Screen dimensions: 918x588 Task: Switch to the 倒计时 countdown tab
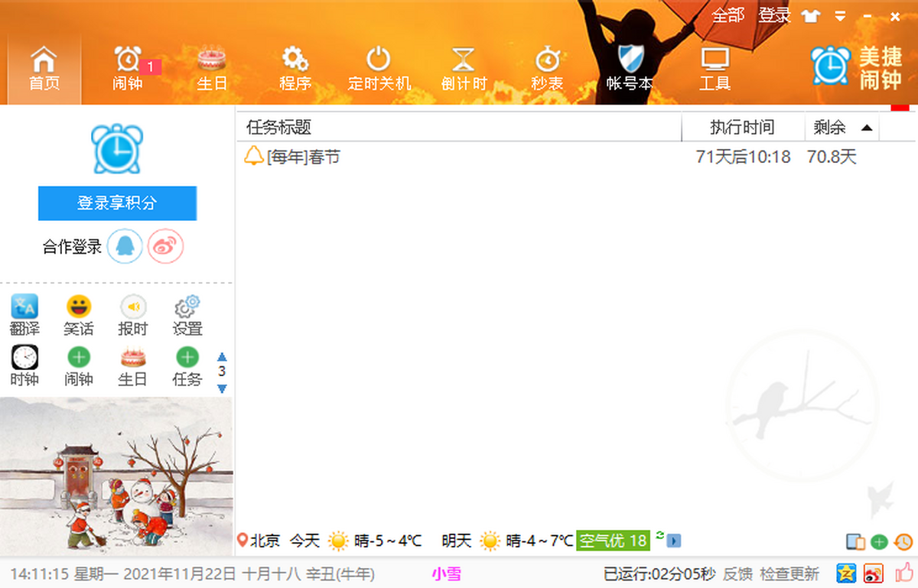coord(464,69)
